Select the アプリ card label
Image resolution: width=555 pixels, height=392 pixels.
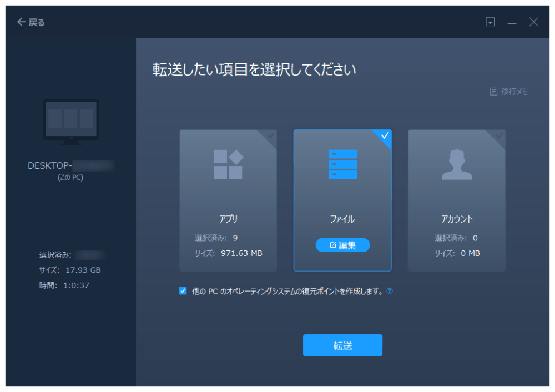[x=228, y=219]
